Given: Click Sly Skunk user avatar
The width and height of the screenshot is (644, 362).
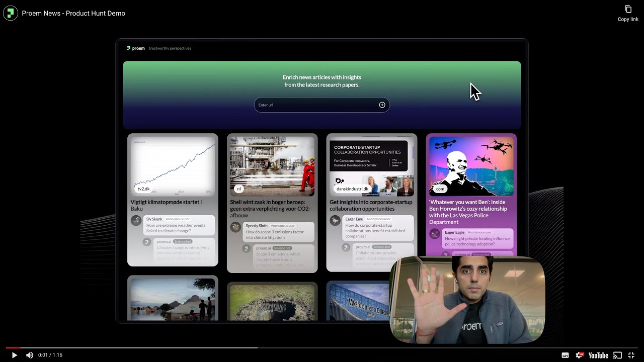Looking at the screenshot, I should point(136,220).
